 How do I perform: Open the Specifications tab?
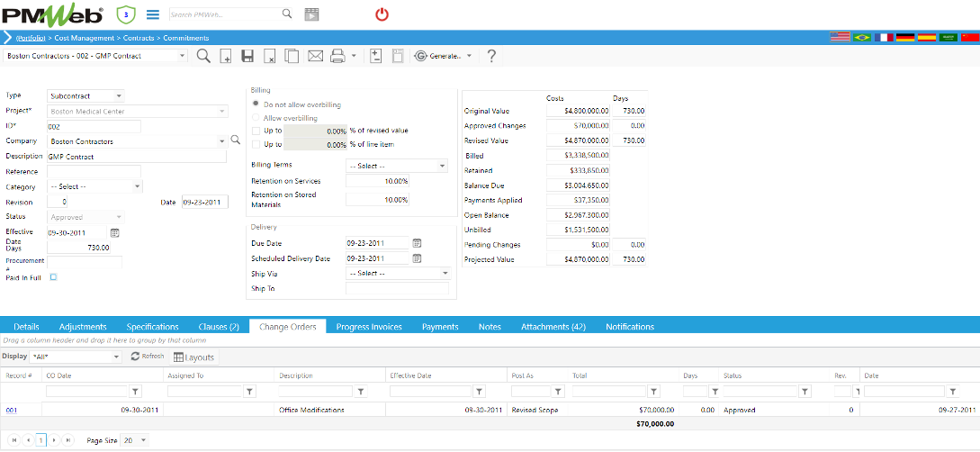[152, 326]
